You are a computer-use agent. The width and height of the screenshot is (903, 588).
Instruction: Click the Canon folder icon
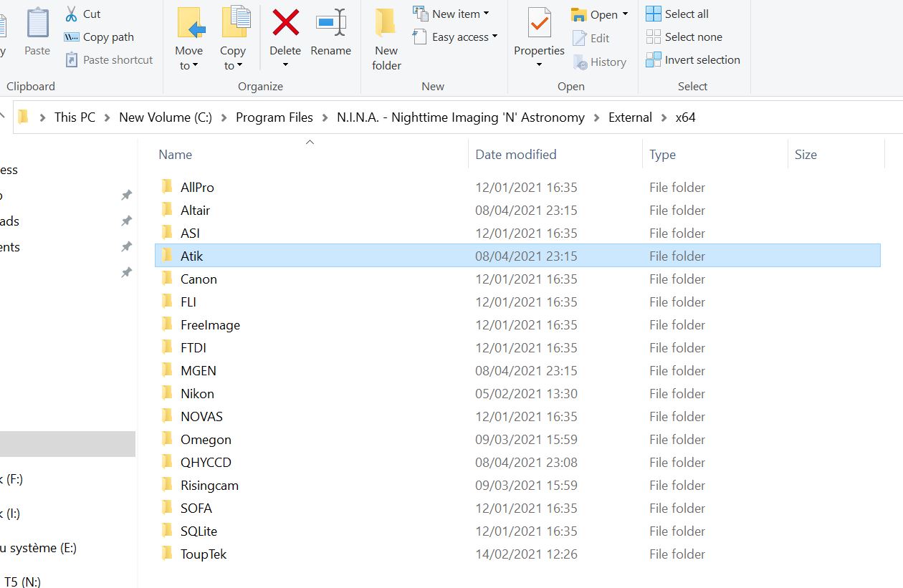[x=167, y=278]
